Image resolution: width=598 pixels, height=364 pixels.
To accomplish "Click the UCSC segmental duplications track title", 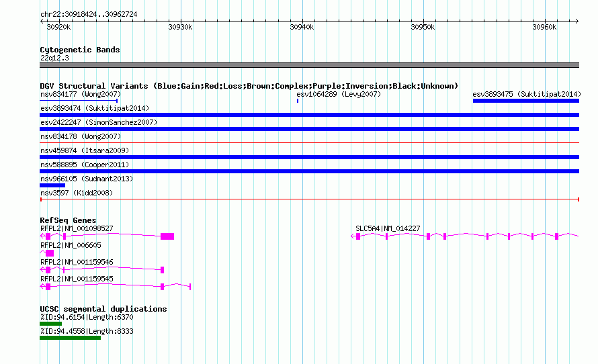I will tap(103, 309).
